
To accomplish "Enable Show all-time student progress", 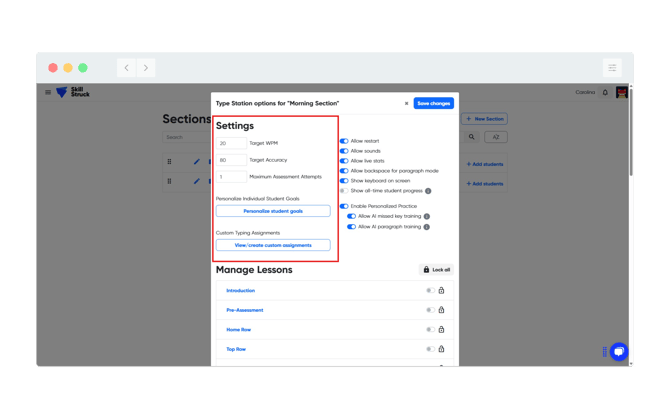I will coord(344,191).
